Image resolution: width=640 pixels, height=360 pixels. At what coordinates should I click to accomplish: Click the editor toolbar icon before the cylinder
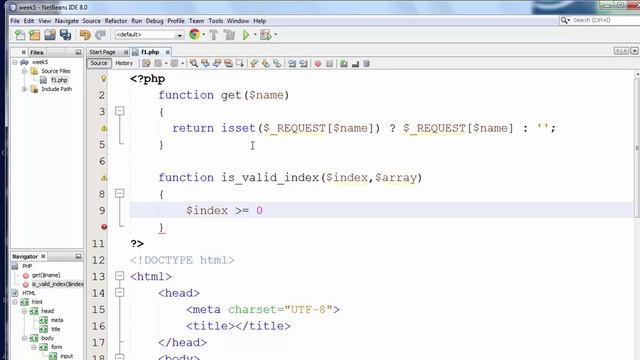click(355, 64)
